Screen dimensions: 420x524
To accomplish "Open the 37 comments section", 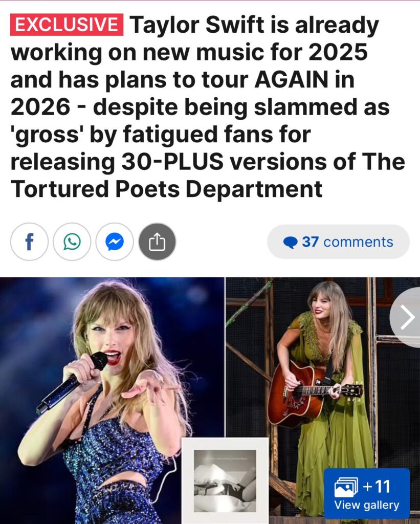I will point(338,242).
